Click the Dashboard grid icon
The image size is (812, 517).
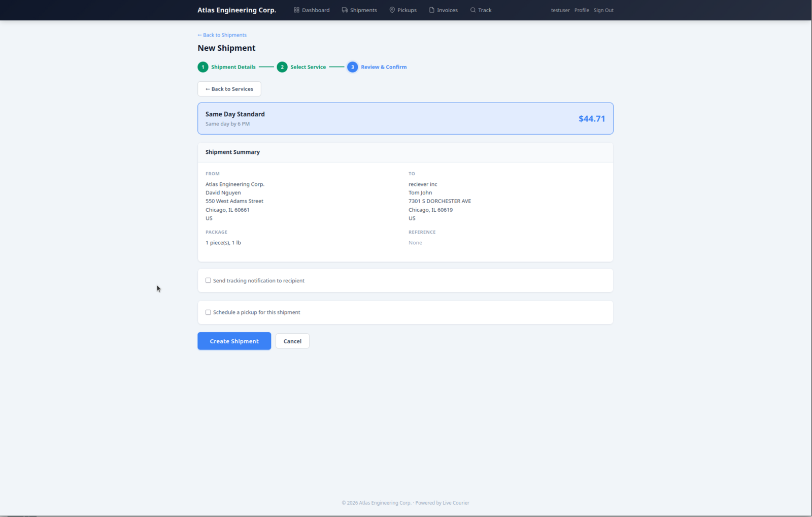(x=296, y=10)
